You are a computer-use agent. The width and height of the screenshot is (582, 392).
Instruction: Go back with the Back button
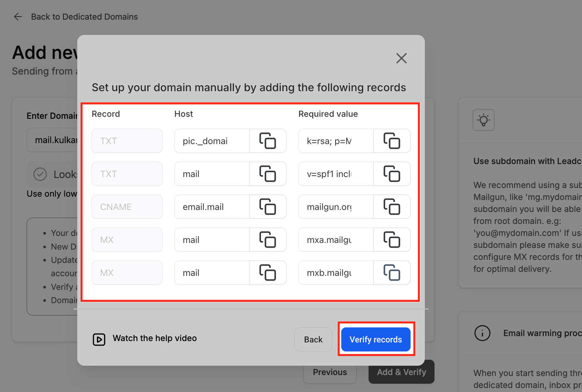(x=313, y=339)
